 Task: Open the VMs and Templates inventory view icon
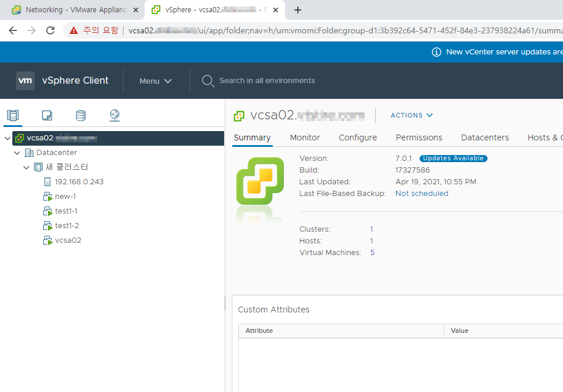[47, 115]
